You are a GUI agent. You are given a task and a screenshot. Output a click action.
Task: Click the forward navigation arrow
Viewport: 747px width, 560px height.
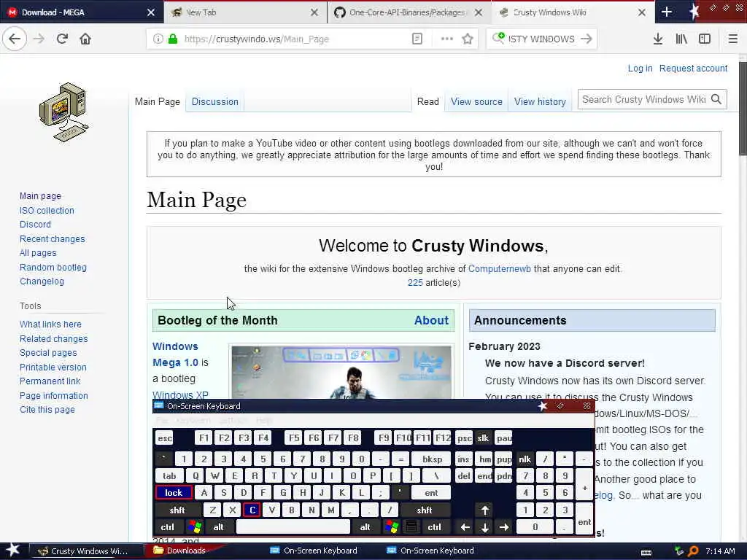[x=39, y=39]
